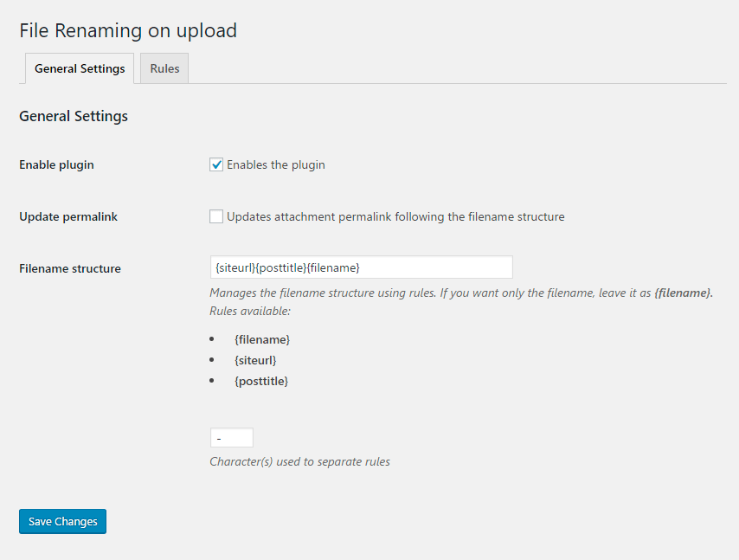Click the 'Enables the plugin' checkbox label

coord(275,164)
